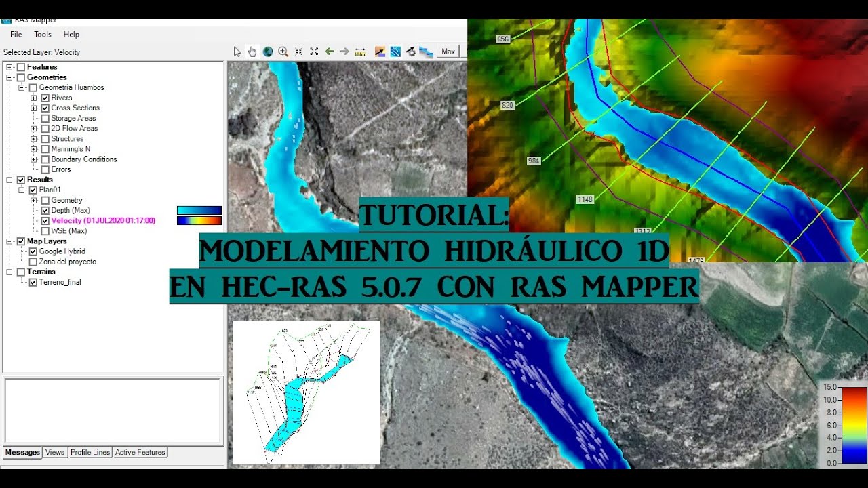The width and height of the screenshot is (868, 488).
Task: Open the gear arrow settings icon
Action: (x=410, y=52)
